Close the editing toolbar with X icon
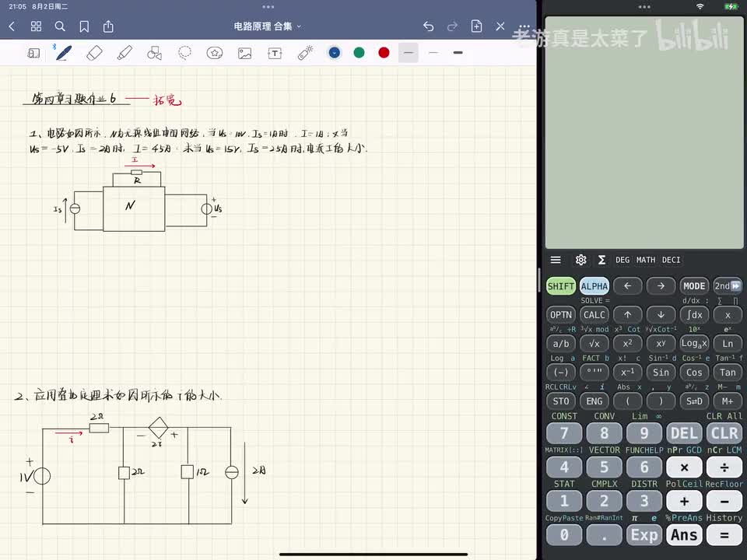This screenshot has height=560, width=747. pyautogui.click(x=500, y=26)
